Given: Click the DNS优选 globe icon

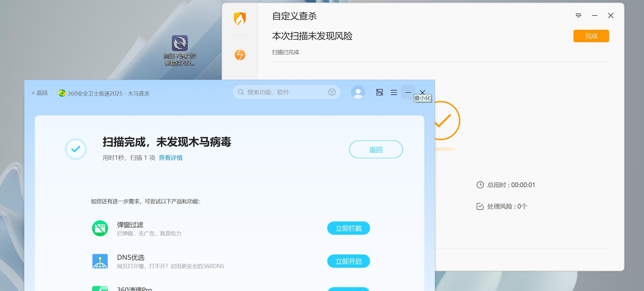Looking at the screenshot, I should 100,261.
